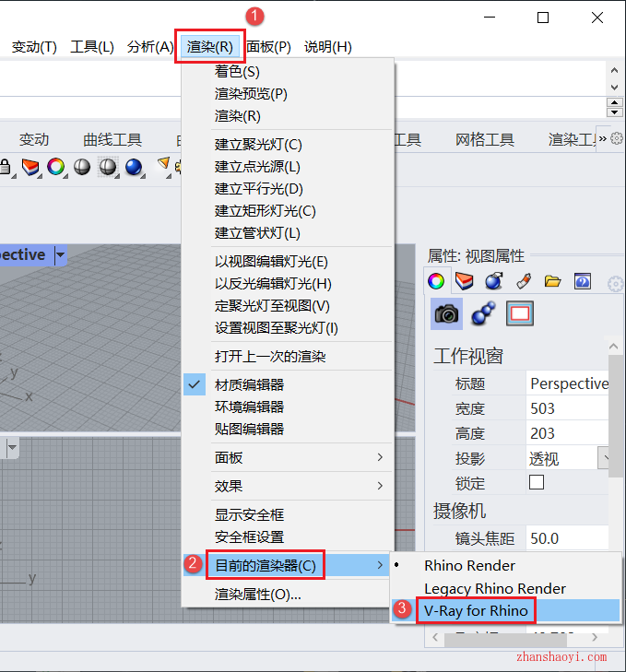Click the color wheel toolbar icon
The image size is (626, 672).
coord(55,167)
